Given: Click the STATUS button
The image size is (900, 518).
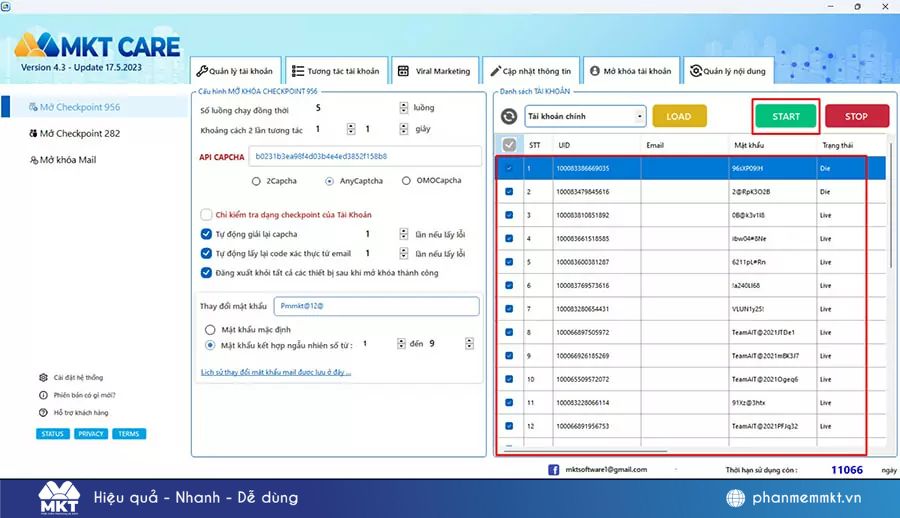Looking at the screenshot, I should coord(52,434).
